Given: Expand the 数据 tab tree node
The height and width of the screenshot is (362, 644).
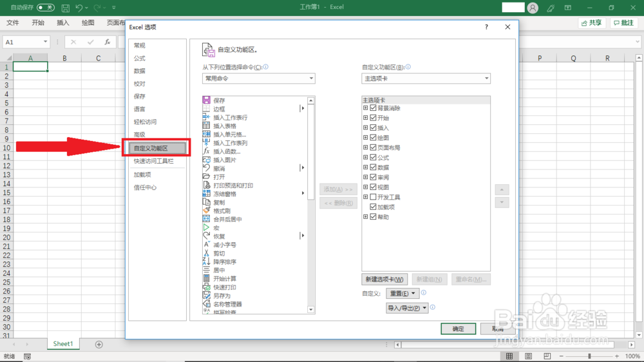Looking at the screenshot, I should point(366,167).
